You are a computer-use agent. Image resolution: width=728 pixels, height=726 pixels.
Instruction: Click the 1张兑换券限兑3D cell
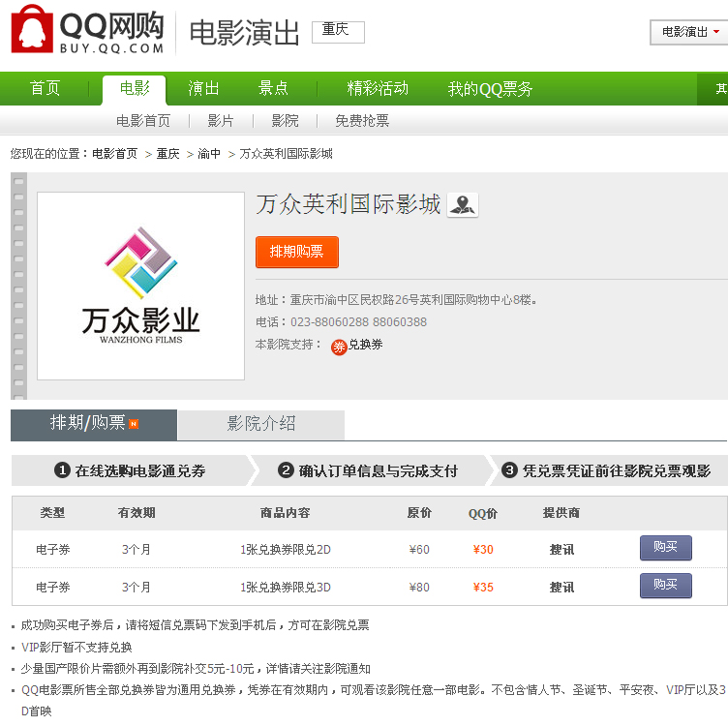[x=285, y=588]
